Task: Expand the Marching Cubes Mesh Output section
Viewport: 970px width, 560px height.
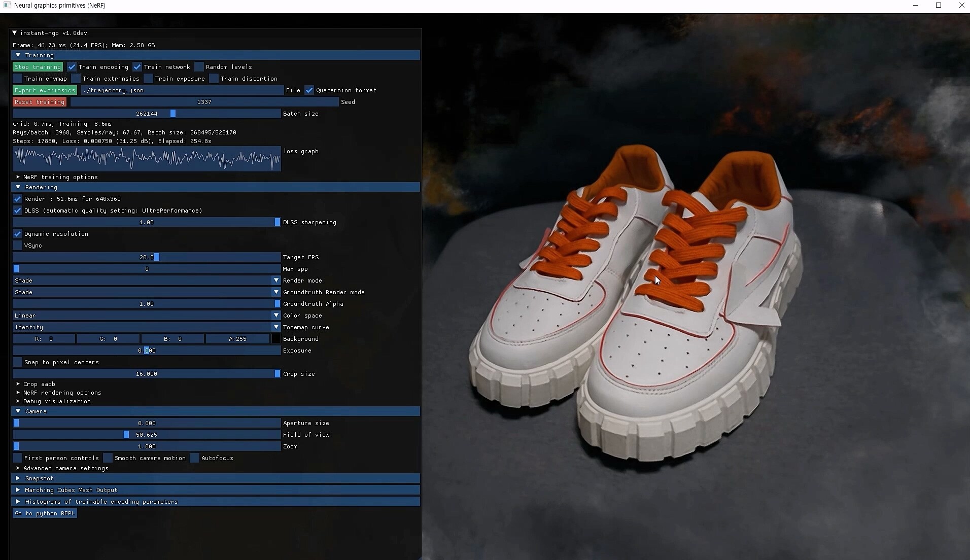Action: pyautogui.click(x=71, y=489)
